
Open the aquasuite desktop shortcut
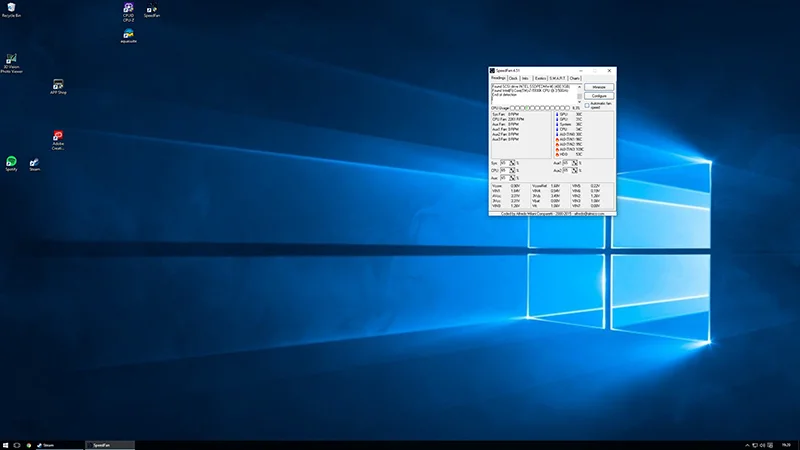point(128,36)
